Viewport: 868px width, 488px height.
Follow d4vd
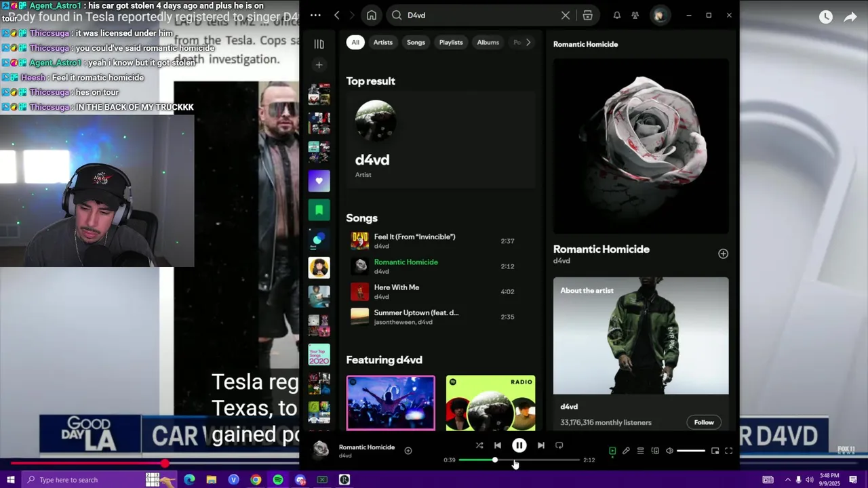[704, 422]
